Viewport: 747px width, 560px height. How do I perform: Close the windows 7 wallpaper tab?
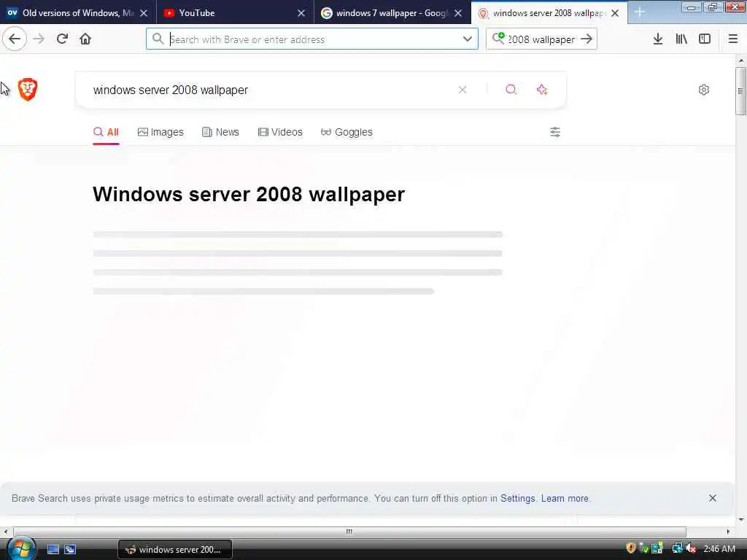point(458,13)
